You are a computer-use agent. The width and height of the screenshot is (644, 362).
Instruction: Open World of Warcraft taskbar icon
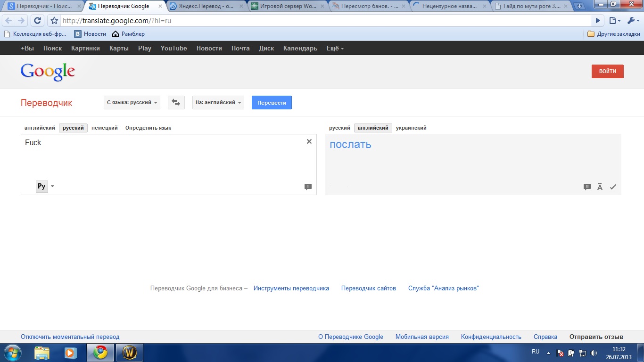click(130, 352)
